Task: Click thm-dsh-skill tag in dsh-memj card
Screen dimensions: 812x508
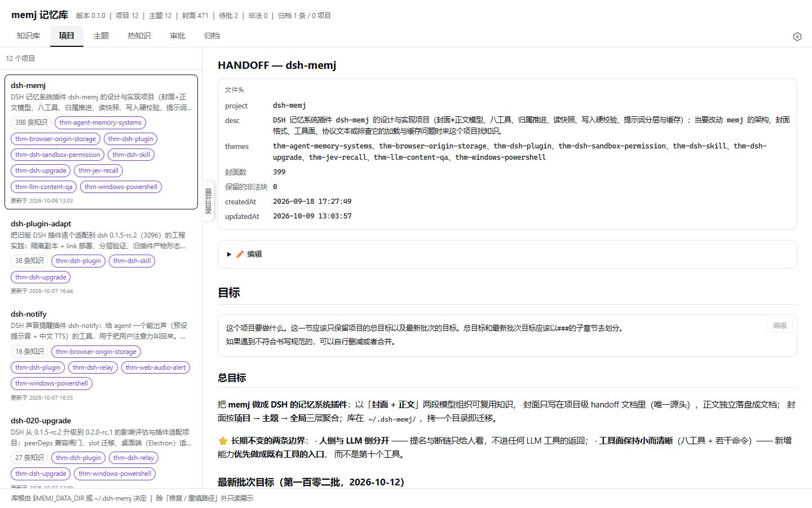Action: (x=131, y=155)
